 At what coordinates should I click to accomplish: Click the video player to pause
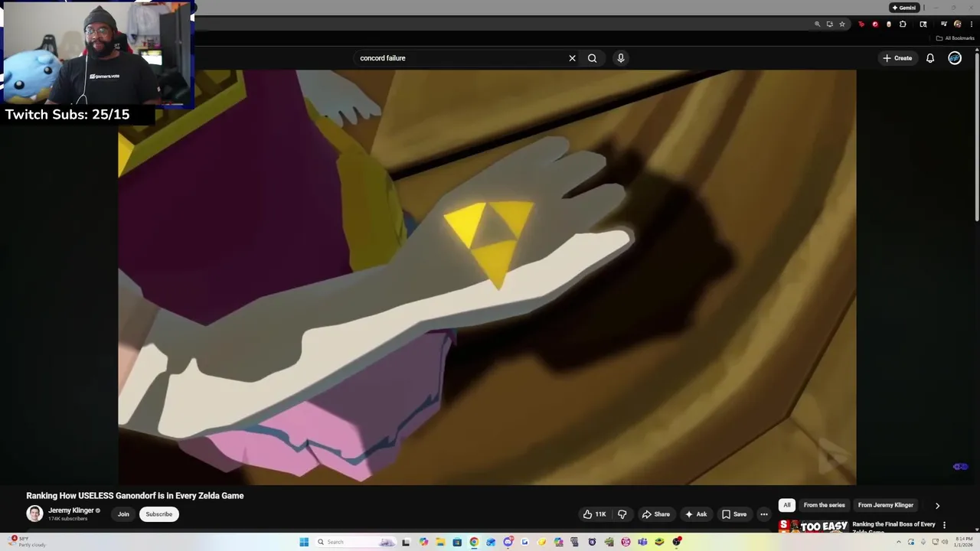[x=487, y=277]
